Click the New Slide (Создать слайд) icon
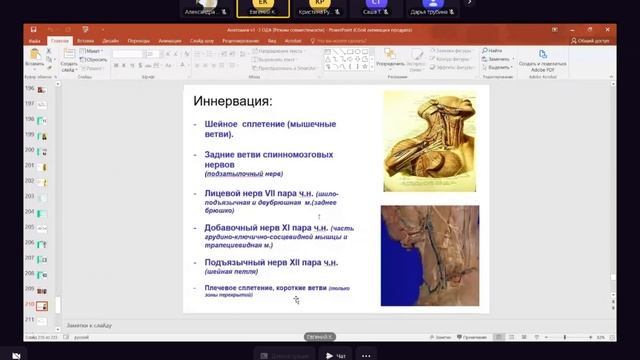 (69, 54)
